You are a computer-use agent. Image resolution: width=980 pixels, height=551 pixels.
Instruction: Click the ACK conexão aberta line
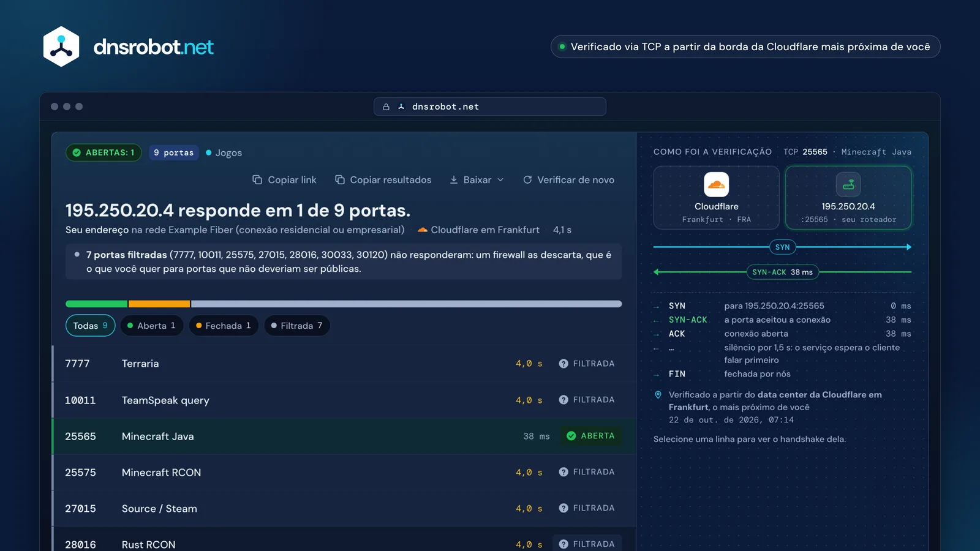point(782,334)
